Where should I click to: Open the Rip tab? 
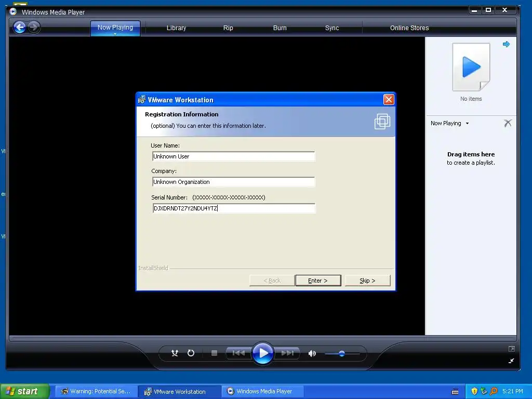pyautogui.click(x=228, y=28)
